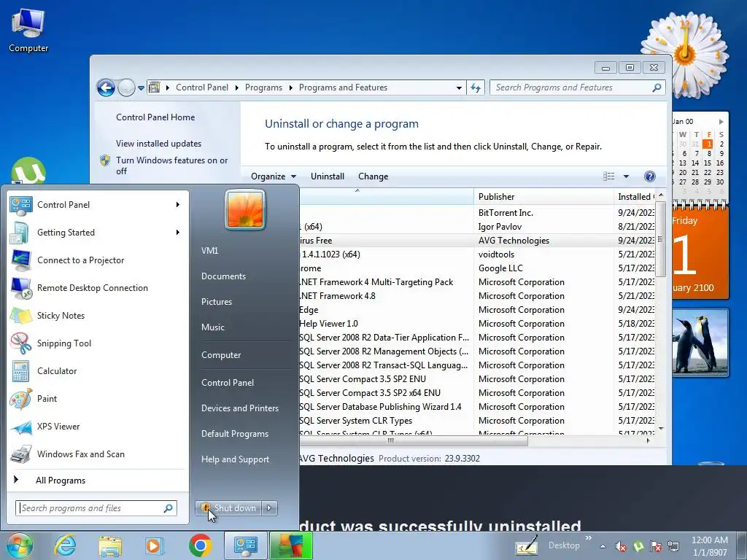Click the taskbar clock showing 12:00 AM

tap(709, 546)
